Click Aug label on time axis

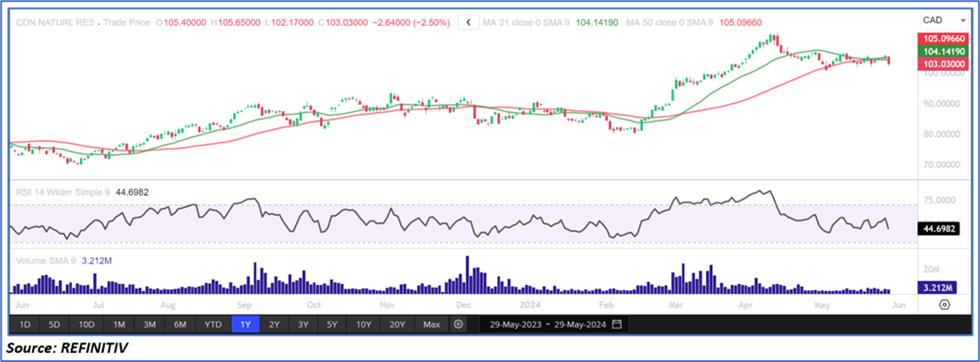pyautogui.click(x=168, y=306)
